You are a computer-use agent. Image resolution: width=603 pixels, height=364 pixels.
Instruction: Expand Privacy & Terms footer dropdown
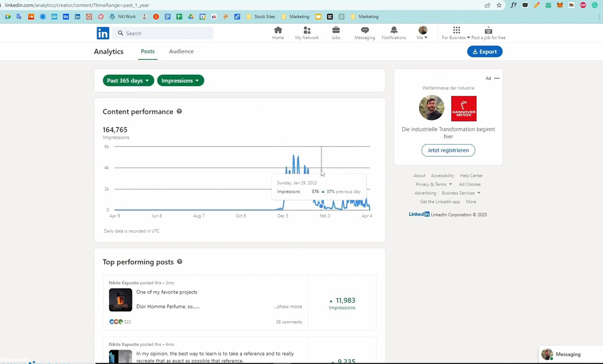tap(434, 184)
